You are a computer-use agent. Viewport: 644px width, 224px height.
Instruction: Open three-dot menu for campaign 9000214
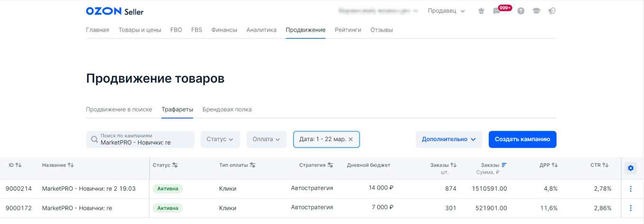[630, 188]
